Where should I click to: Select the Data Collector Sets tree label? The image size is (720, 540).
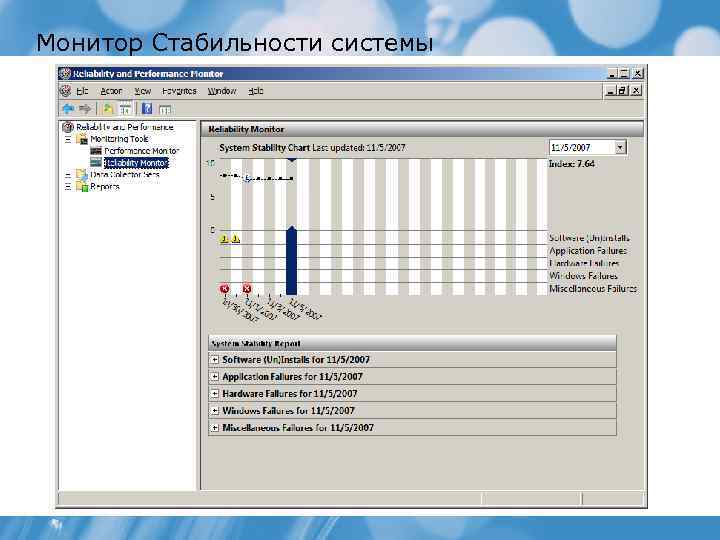(124, 174)
